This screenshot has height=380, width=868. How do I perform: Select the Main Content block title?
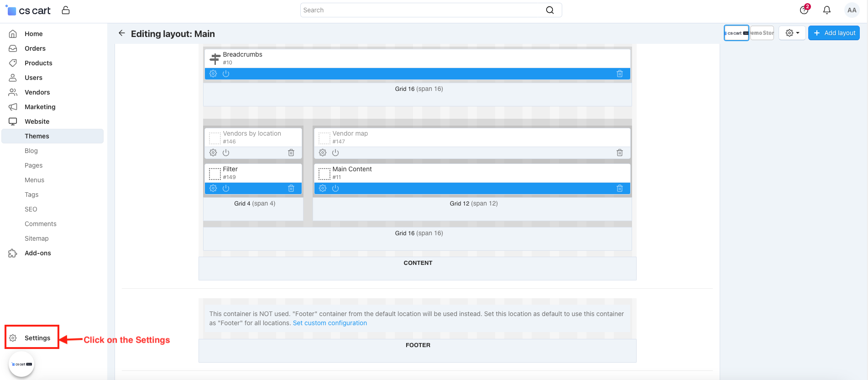click(352, 169)
